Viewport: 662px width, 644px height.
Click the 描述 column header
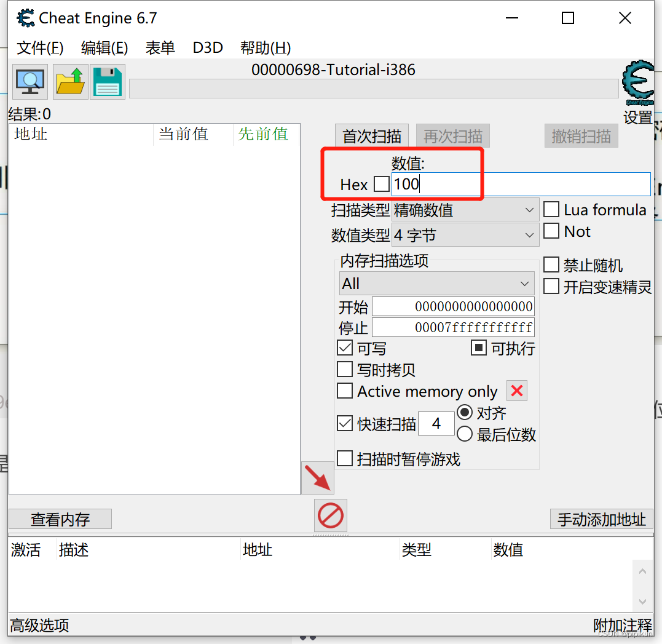(148, 549)
